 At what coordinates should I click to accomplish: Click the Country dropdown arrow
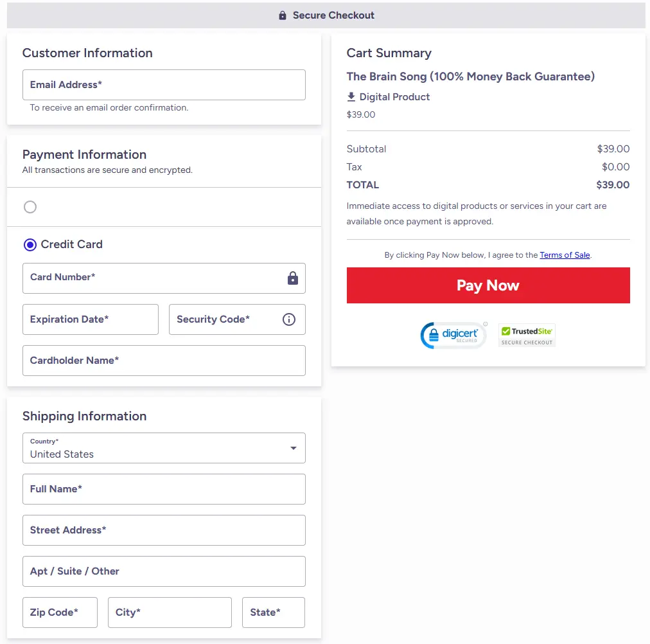tap(294, 448)
